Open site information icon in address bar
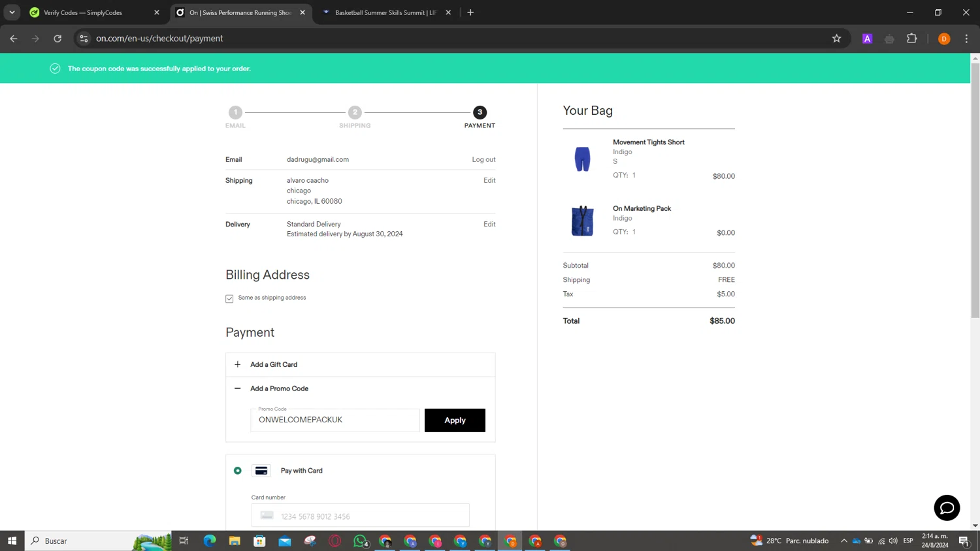This screenshot has height=551, width=980. click(x=84, y=39)
